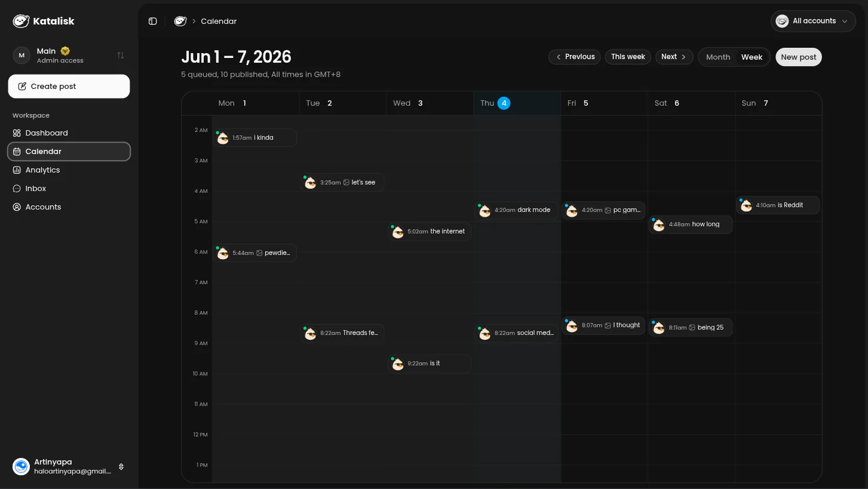Open the 5:02am 'the internet' post
Screen dimensions: 868x489
click(430, 232)
